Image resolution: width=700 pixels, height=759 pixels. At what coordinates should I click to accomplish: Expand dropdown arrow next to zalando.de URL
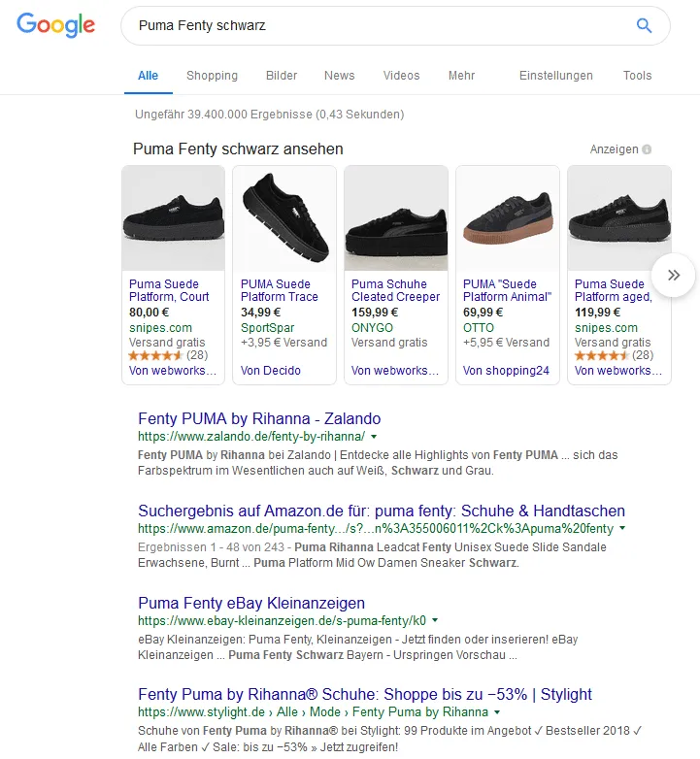[374, 437]
